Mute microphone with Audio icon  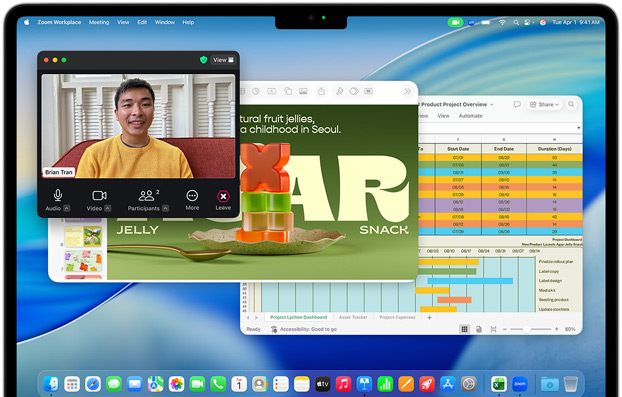pyautogui.click(x=58, y=195)
